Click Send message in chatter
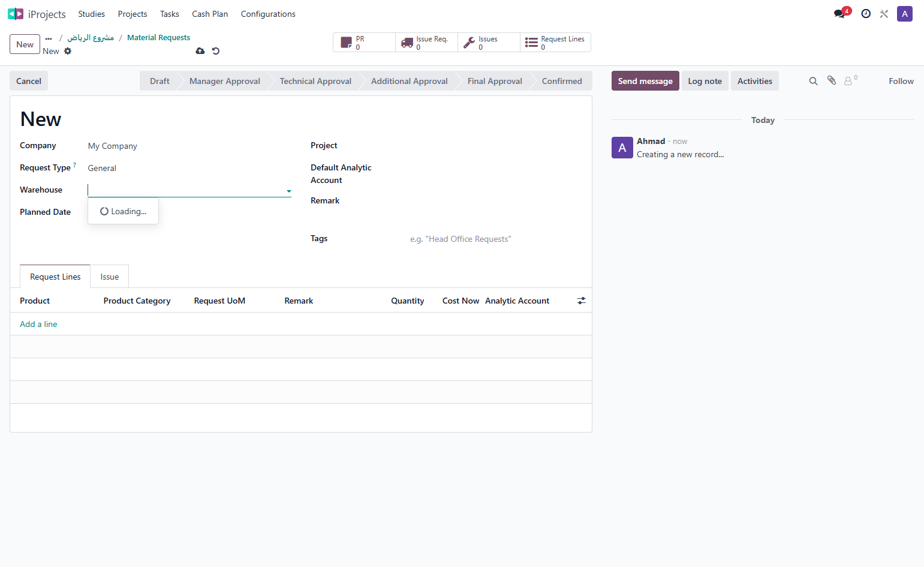924x567 pixels. [x=645, y=81]
